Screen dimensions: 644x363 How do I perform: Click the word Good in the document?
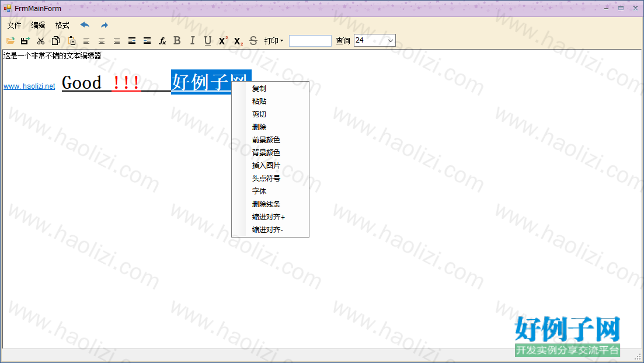pos(81,82)
